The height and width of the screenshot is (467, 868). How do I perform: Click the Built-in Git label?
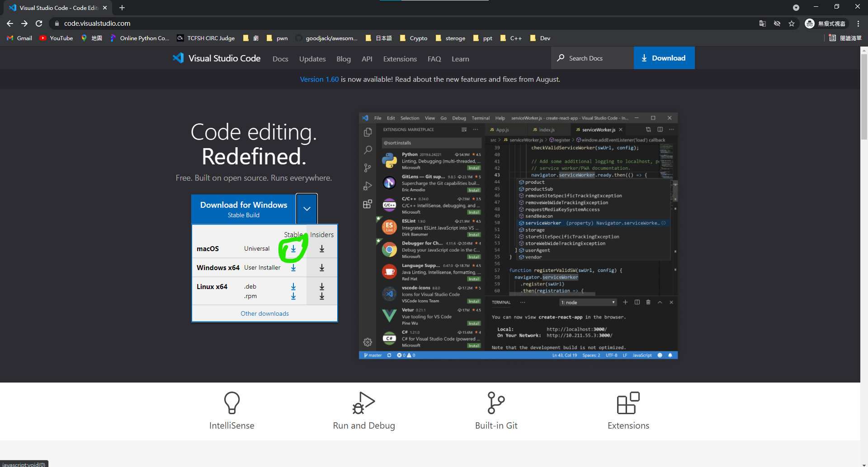click(496, 425)
